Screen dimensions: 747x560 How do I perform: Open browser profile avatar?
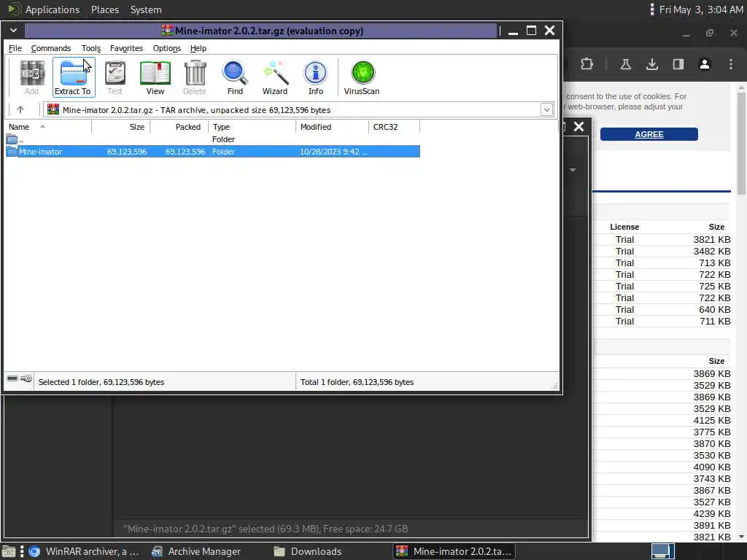tap(705, 64)
